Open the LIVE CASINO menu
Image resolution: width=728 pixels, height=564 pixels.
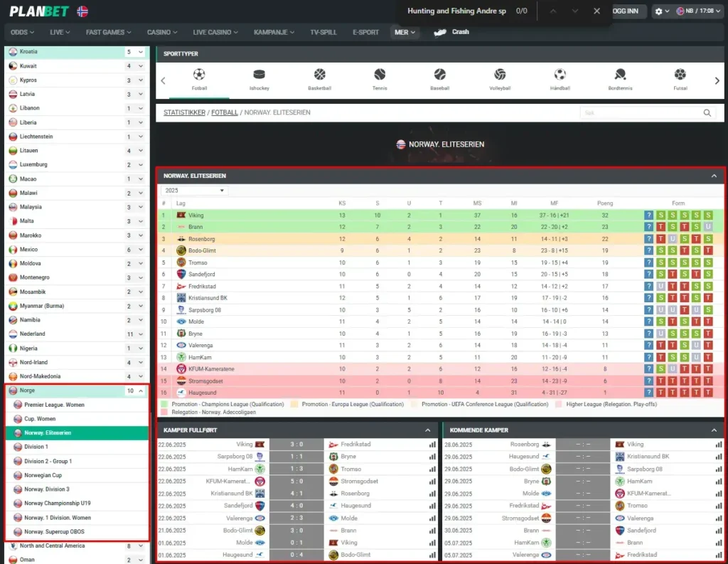(x=215, y=32)
